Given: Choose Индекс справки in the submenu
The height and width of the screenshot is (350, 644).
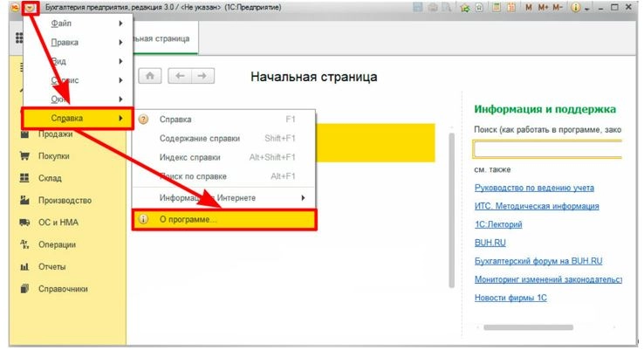Looking at the screenshot, I should [224, 157].
